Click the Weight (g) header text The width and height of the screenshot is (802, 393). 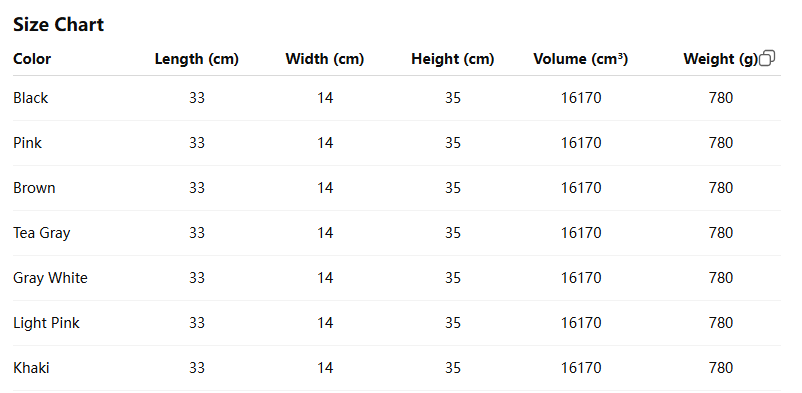tap(720, 59)
